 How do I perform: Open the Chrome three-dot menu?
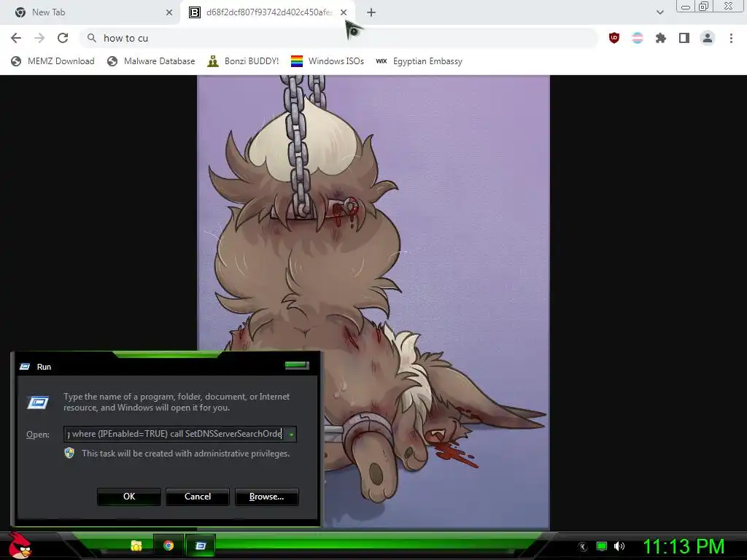tap(731, 38)
